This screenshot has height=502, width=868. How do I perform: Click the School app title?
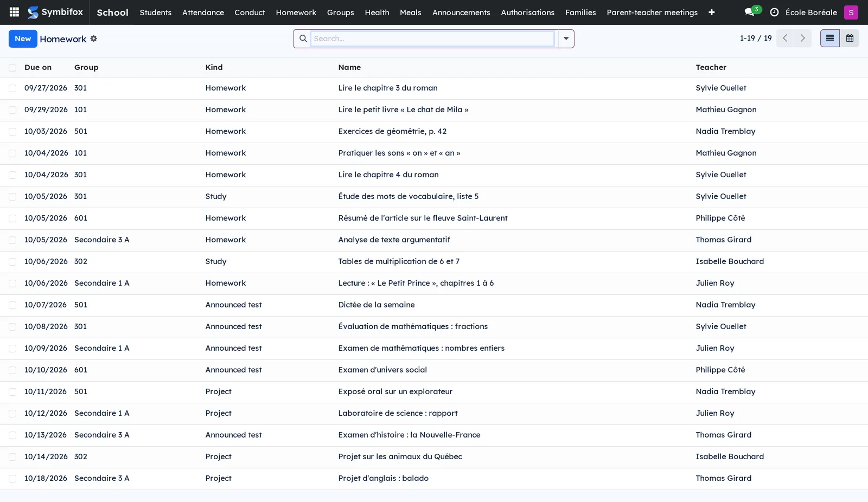pyautogui.click(x=112, y=12)
